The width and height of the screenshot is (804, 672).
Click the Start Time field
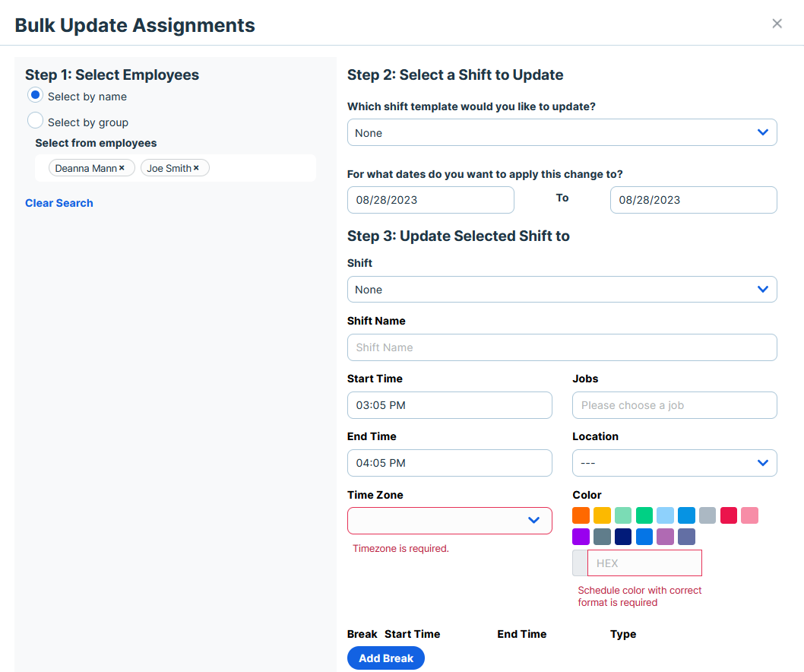point(449,405)
